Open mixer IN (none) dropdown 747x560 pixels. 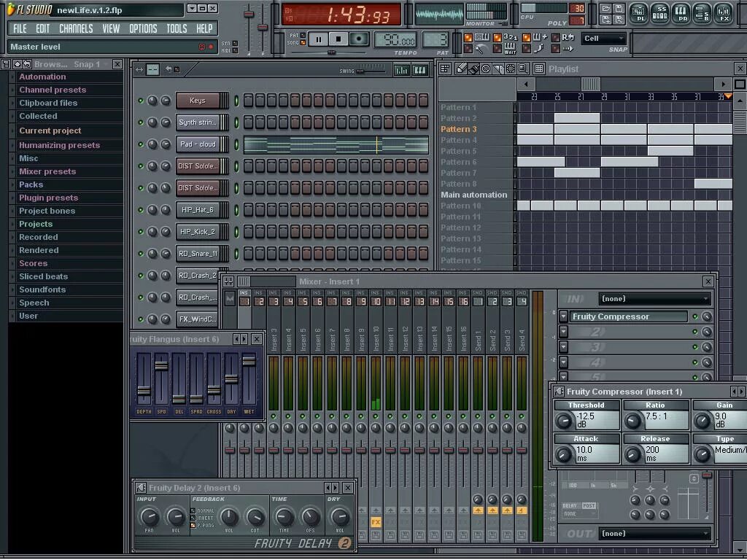click(x=654, y=299)
